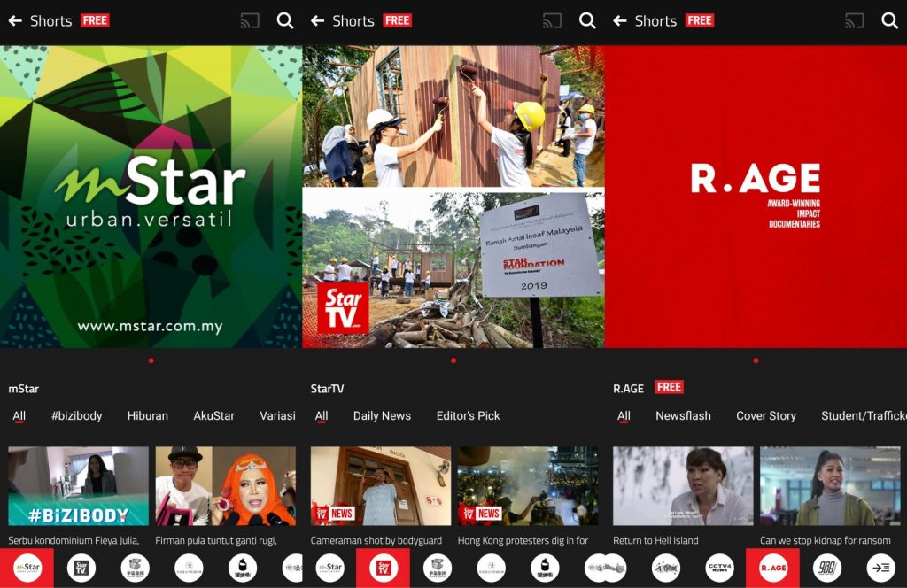Switch to the Newsflash tab
907x588 pixels.
[x=683, y=415]
